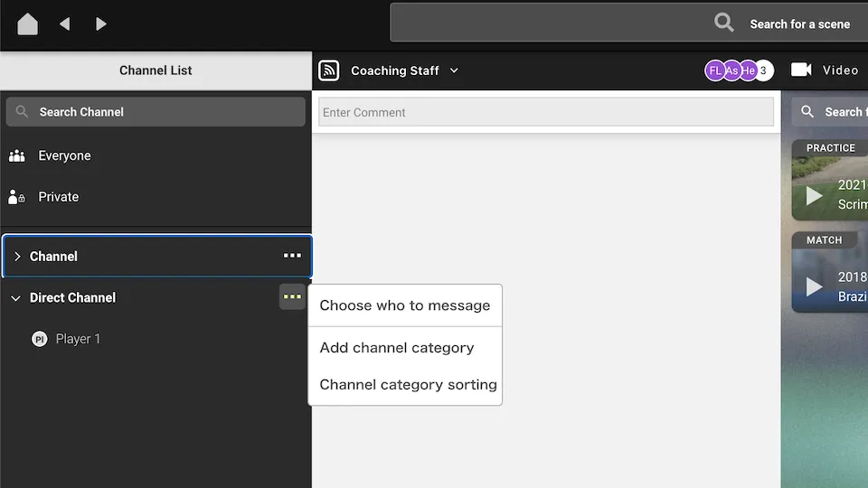The image size is (868, 488).
Task: Click the He member avatar
Action: [748, 70]
